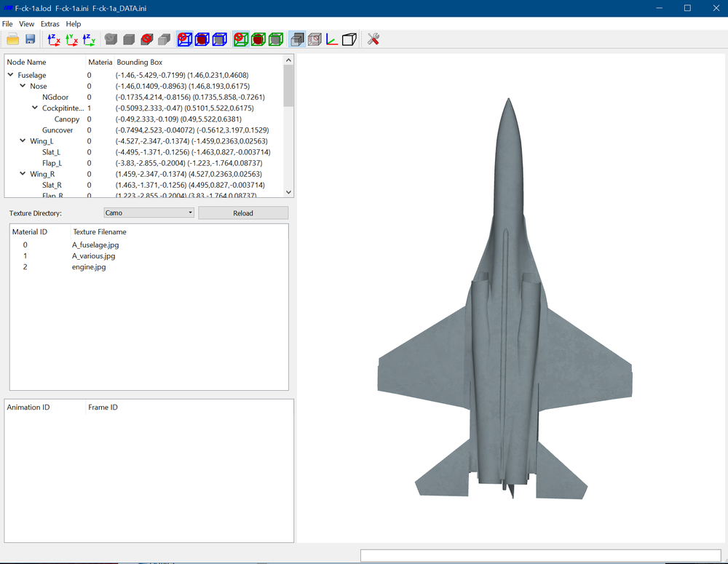The image size is (728, 564).
Task: Collapse the Fuselage tree node
Action: [x=10, y=75]
